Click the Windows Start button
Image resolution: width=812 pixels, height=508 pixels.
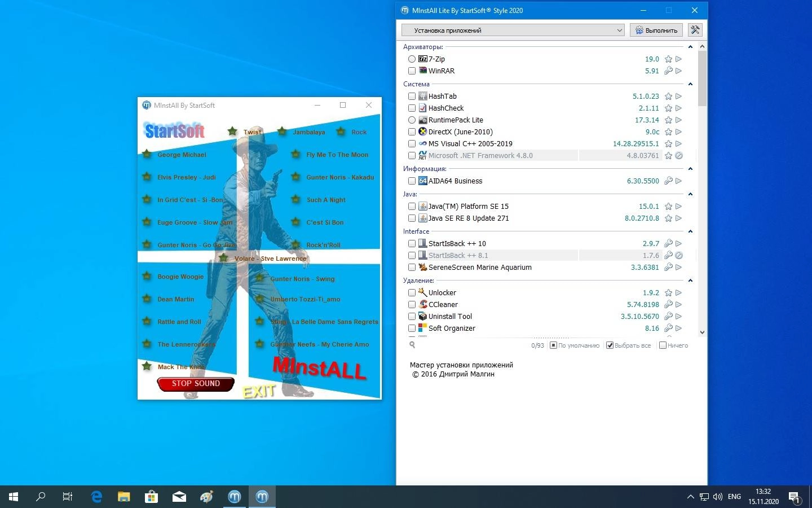[14, 497]
